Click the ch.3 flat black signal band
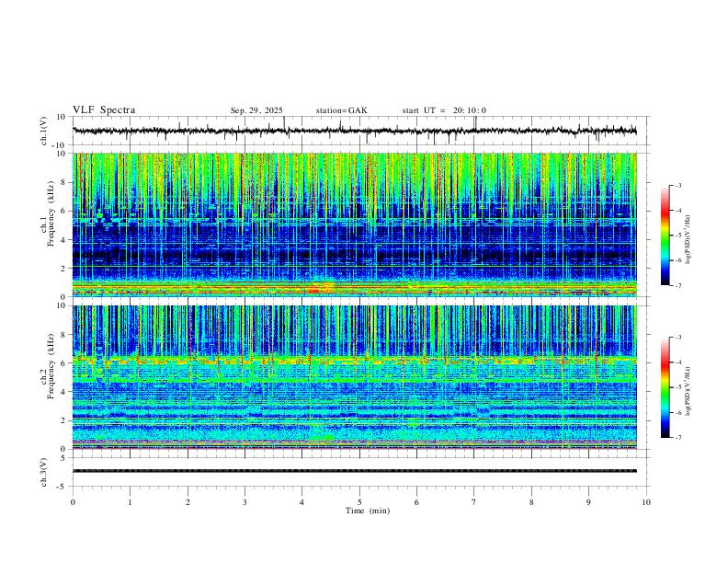728x563 pixels. 355,471
